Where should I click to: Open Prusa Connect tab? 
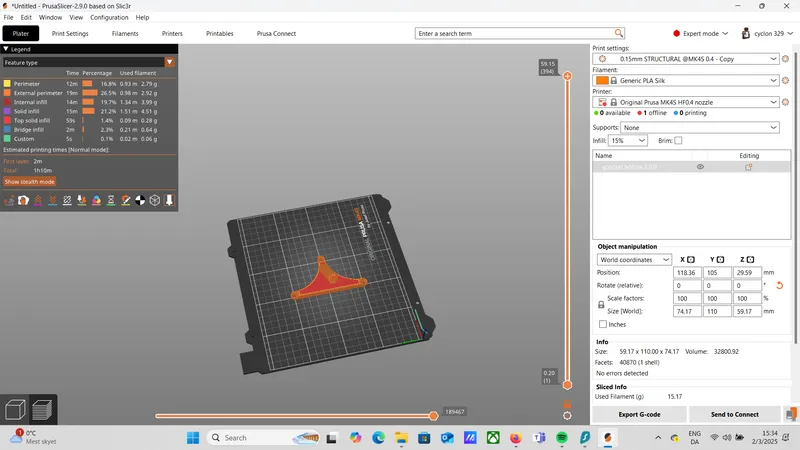coord(276,34)
